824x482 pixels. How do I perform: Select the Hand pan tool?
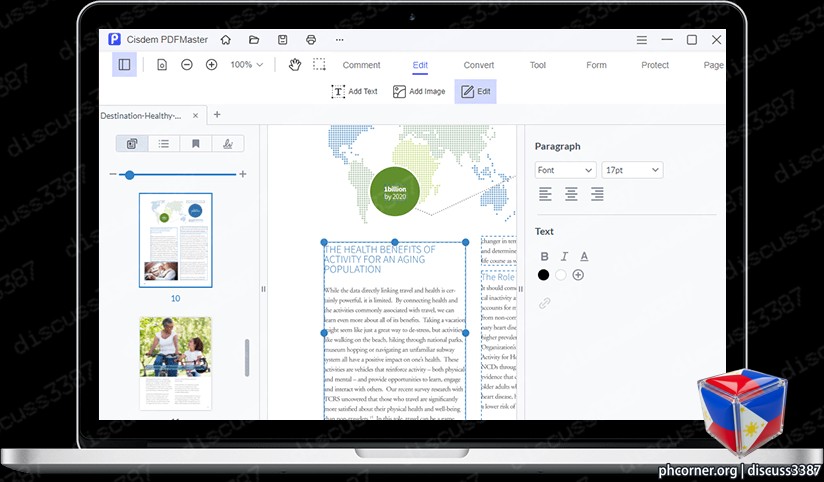tap(295, 65)
